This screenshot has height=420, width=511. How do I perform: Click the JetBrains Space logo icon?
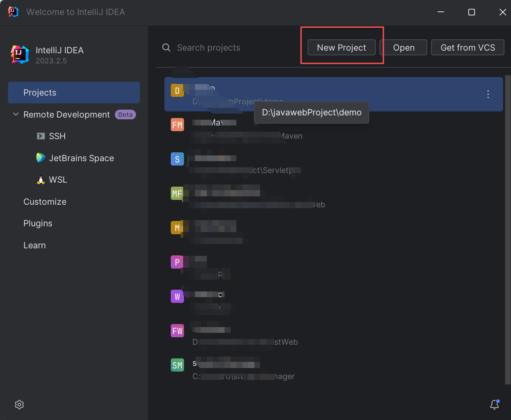click(x=41, y=158)
